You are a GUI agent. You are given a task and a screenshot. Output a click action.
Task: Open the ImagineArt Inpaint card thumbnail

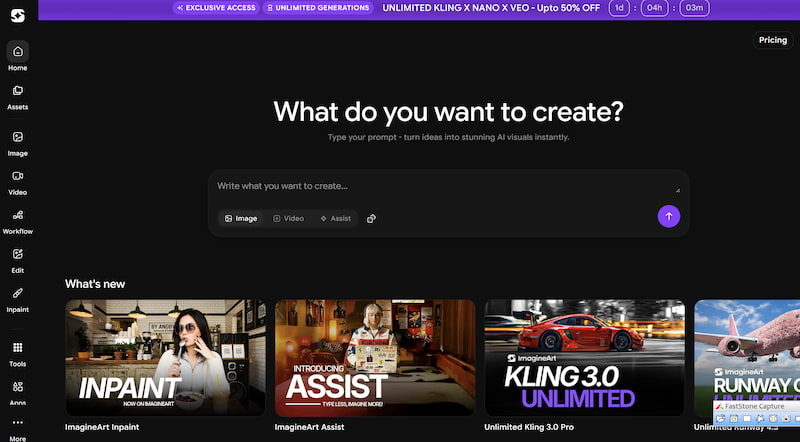[x=165, y=357]
